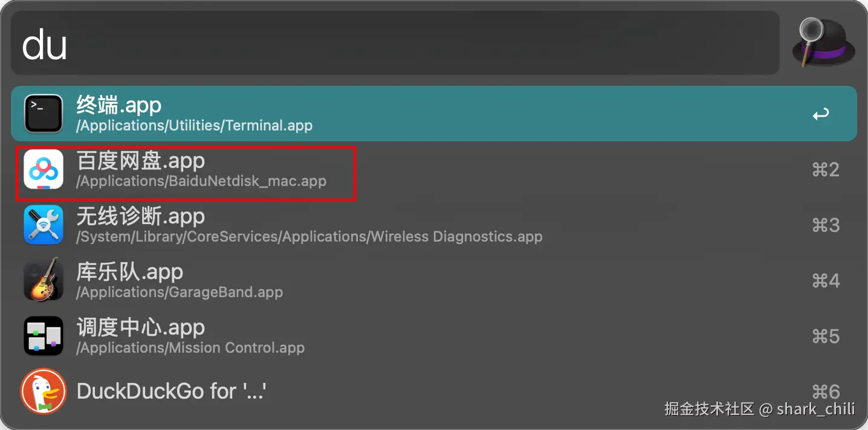868x430 pixels.
Task: Open the 终端.app result
Action: click(x=119, y=106)
